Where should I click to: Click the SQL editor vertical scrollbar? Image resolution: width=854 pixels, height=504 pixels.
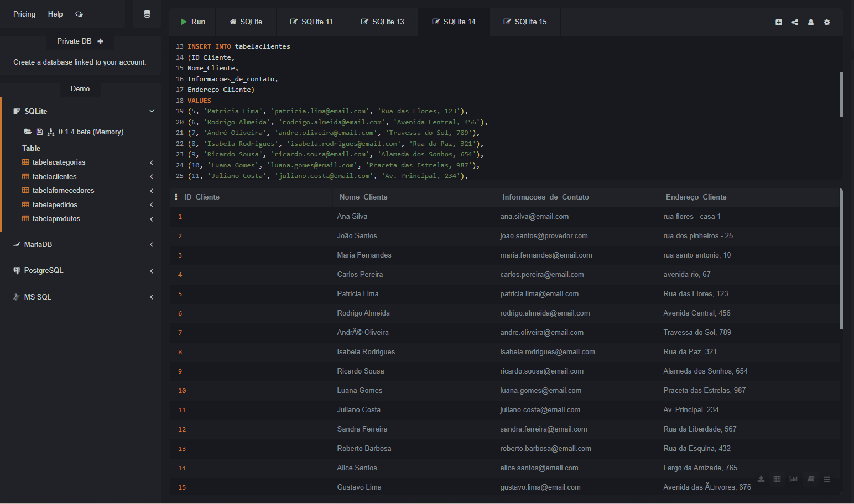point(841,94)
